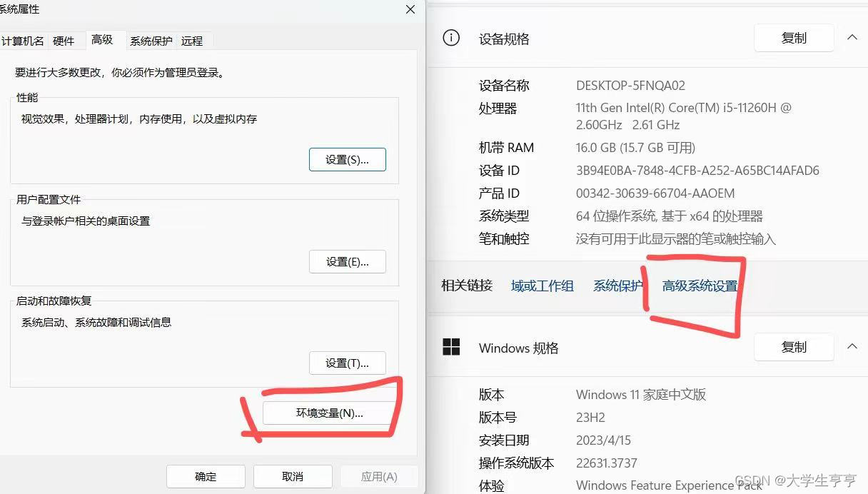Close the 系统属性 dialog
The height and width of the screenshot is (494, 868).
click(410, 9)
